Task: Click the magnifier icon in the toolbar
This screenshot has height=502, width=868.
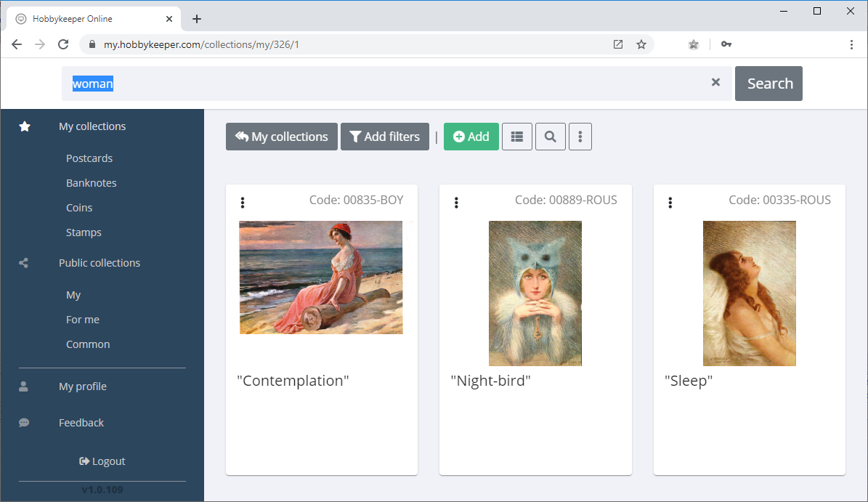Action: click(551, 137)
